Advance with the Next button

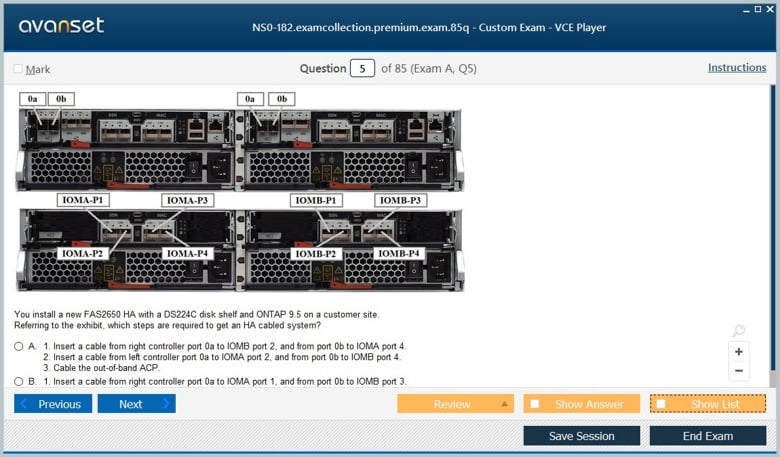pos(136,404)
